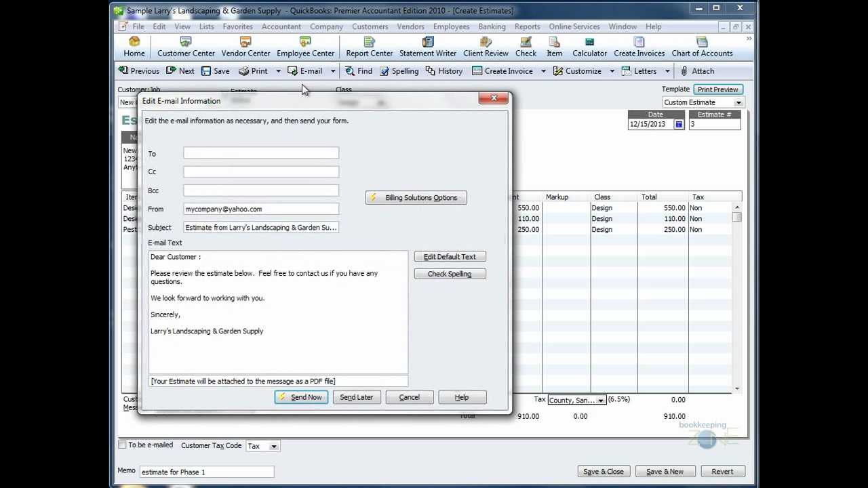Click the Cc field
This screenshot has height=488, width=868.
pos(261,171)
